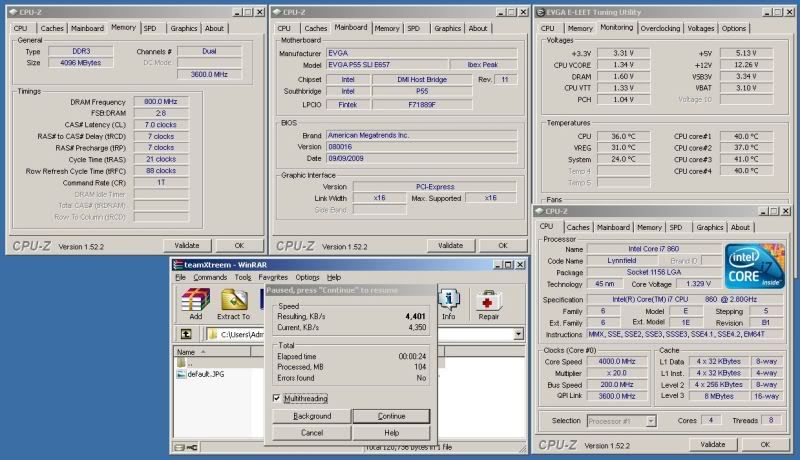Click the Core Speed 4000.0 MHz value
The image size is (800, 460).
pos(617,362)
